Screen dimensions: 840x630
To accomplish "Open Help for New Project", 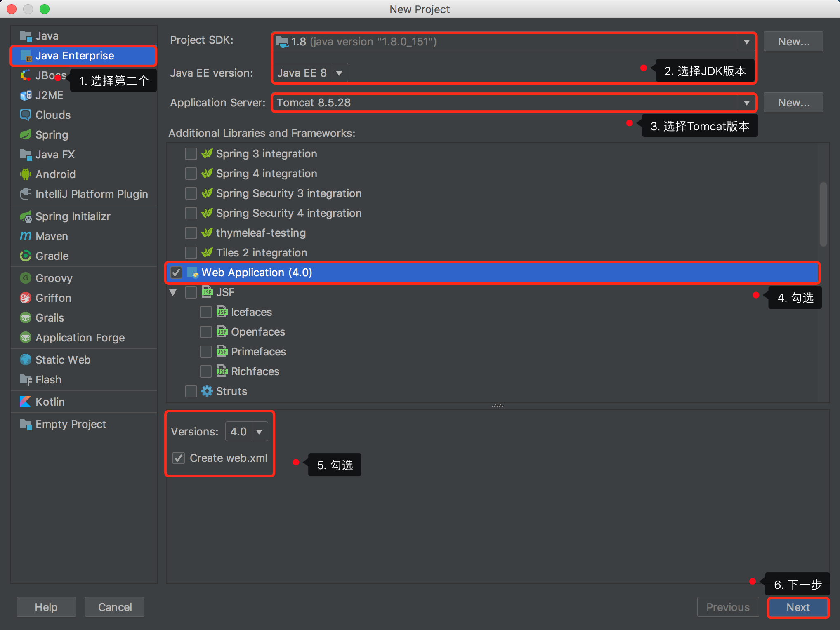I will (x=46, y=607).
